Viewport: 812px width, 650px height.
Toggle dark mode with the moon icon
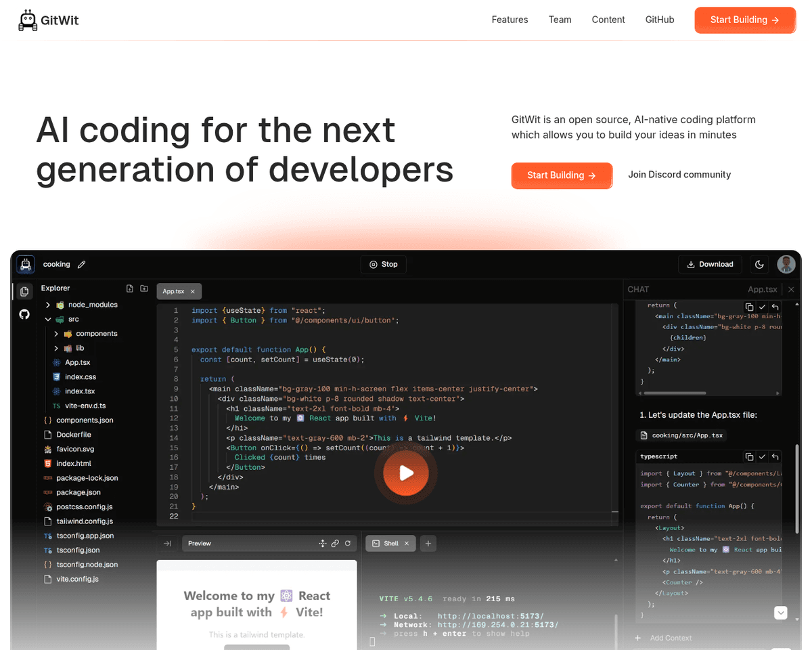[759, 264]
